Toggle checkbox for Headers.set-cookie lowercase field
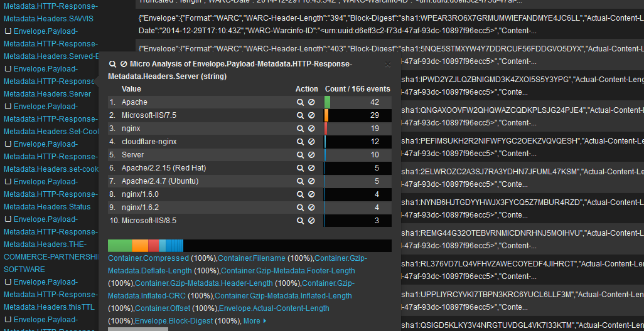The height and width of the screenshot is (331, 644). [x=8, y=144]
